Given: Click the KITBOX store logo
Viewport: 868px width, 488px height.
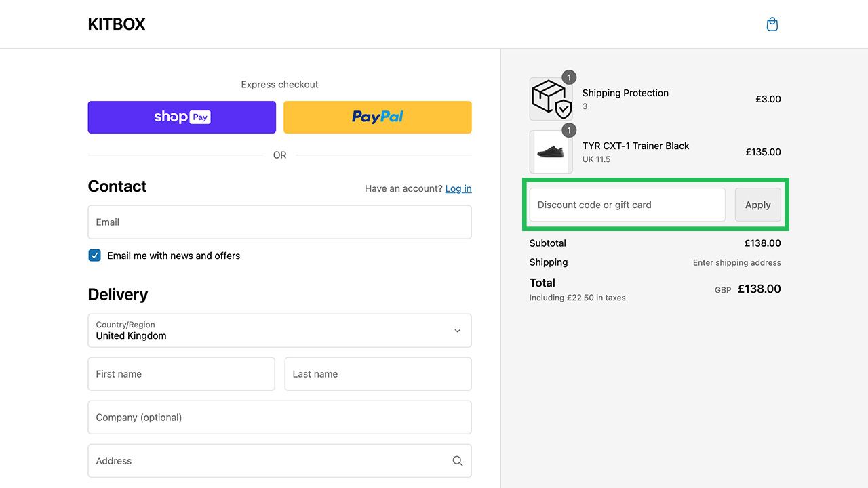Looking at the screenshot, I should tap(117, 24).
